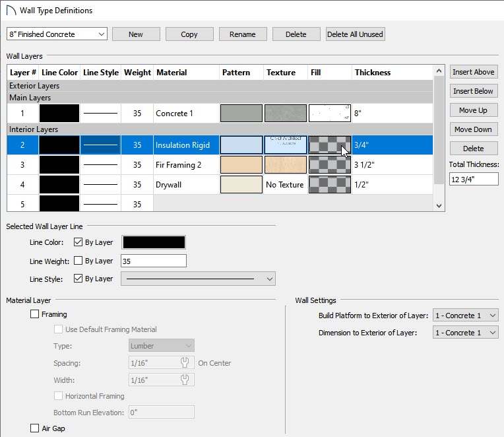This screenshot has height=437, width=504.
Task: Toggle Line Weight By Layer checkbox
Action: [x=78, y=261]
